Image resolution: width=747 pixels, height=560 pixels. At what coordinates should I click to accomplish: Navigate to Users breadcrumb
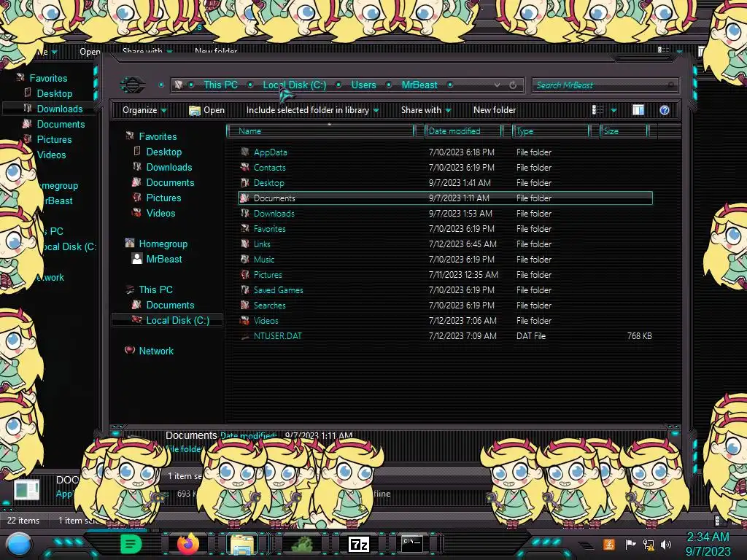(363, 85)
